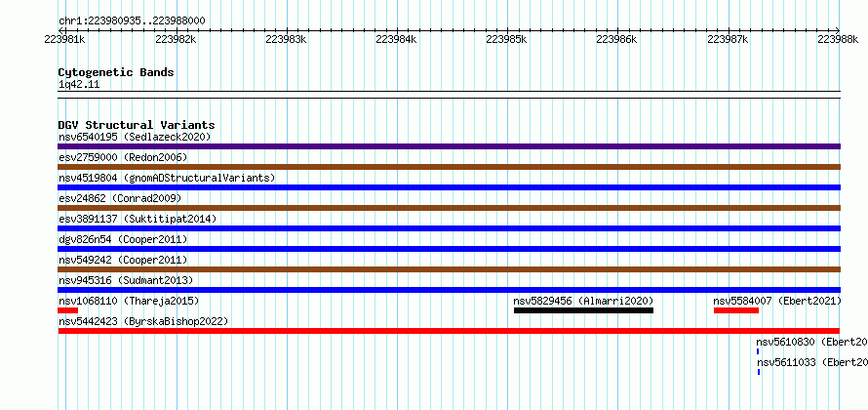Screen dimensions: 868x410
Task: Select the brown nsv549242 variant bar
Action: click(x=449, y=269)
